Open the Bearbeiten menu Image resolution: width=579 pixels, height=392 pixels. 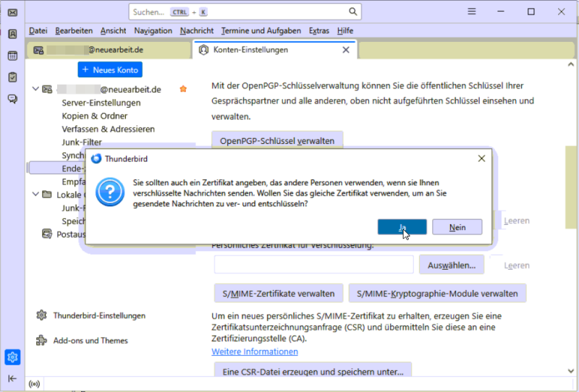pyautogui.click(x=74, y=30)
